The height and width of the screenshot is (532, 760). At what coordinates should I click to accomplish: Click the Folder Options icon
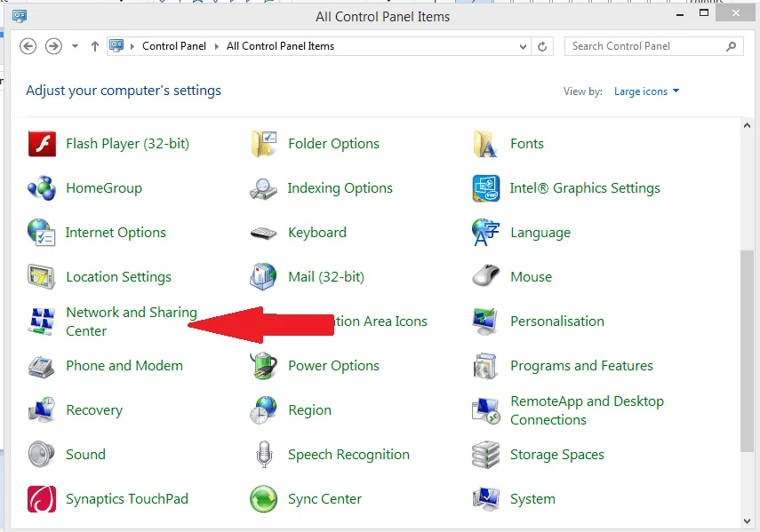click(264, 144)
